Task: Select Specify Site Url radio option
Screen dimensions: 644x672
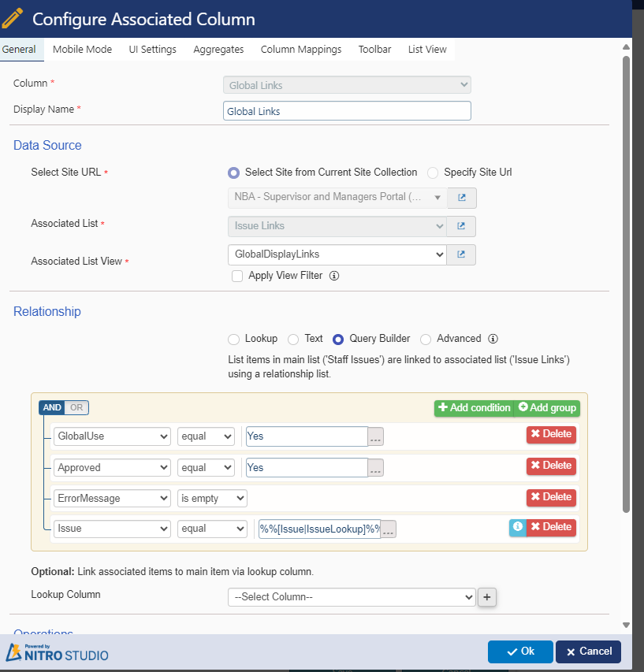Action: coord(433,173)
